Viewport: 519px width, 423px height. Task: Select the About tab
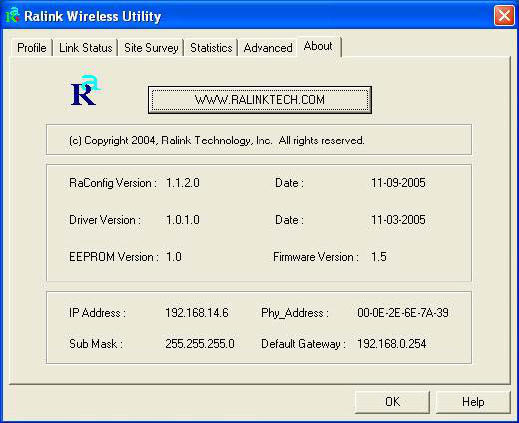point(318,46)
